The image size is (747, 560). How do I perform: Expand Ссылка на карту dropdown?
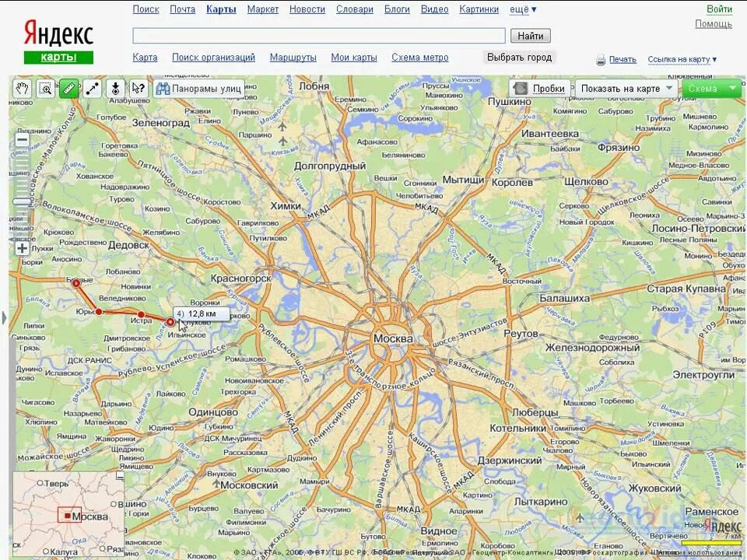682,60
